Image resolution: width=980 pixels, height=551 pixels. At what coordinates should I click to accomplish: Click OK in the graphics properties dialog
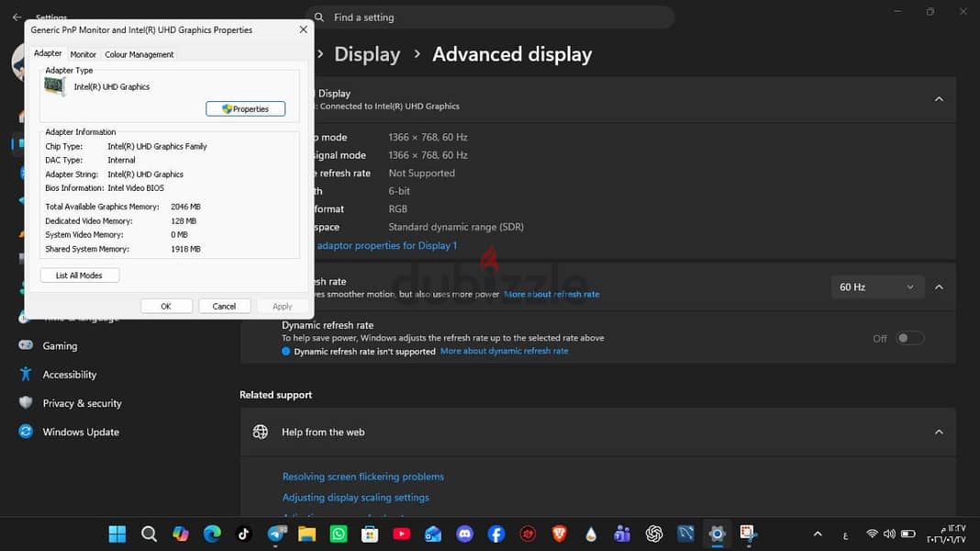coord(165,306)
